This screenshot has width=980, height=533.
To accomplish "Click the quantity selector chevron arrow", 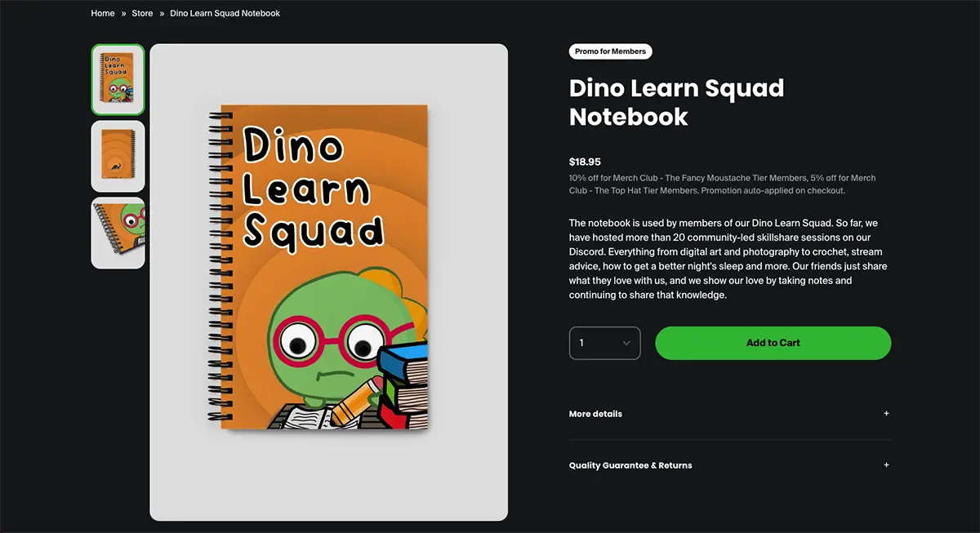I will (x=626, y=343).
